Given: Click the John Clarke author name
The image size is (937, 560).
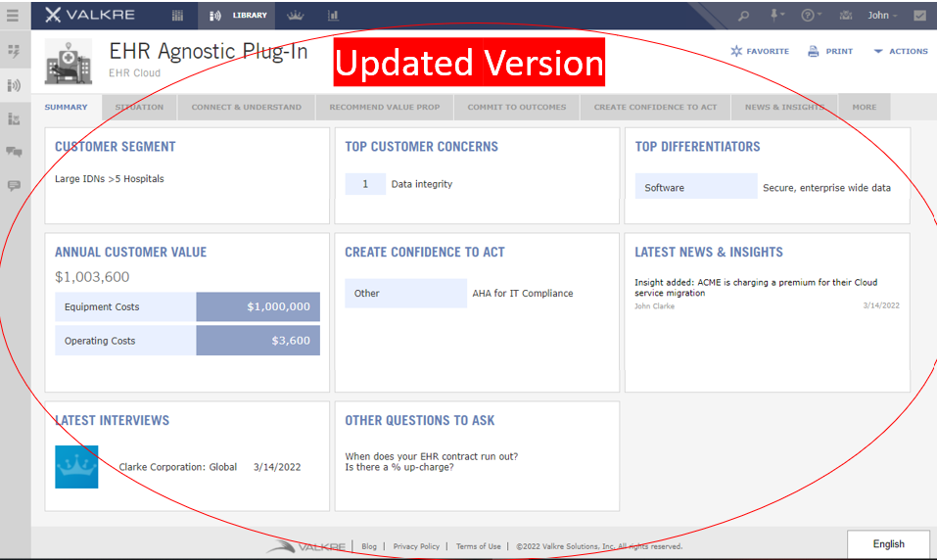Looking at the screenshot, I should pos(654,306).
